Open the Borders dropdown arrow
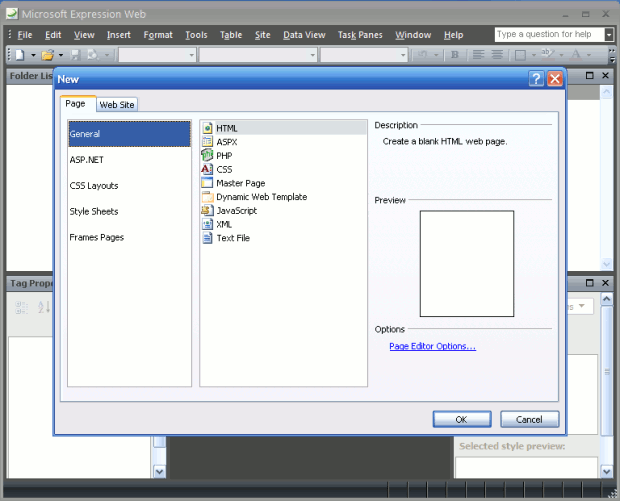 533,55
